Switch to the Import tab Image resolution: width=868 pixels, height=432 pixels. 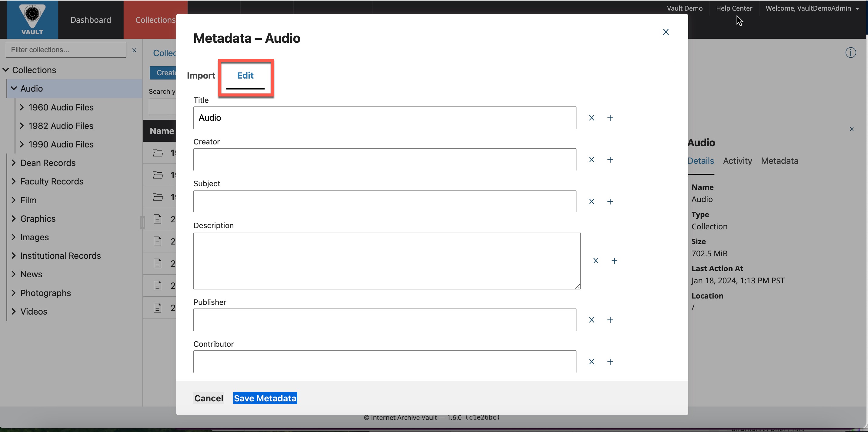coord(201,76)
